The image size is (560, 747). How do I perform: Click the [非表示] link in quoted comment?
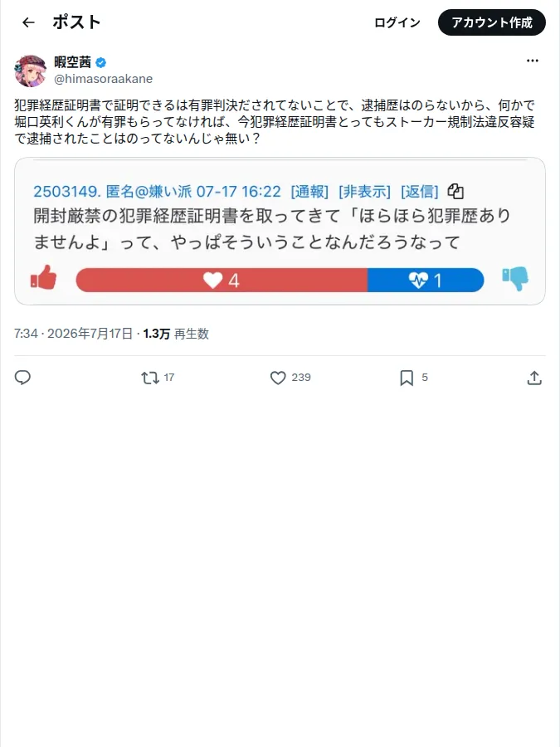tap(364, 192)
